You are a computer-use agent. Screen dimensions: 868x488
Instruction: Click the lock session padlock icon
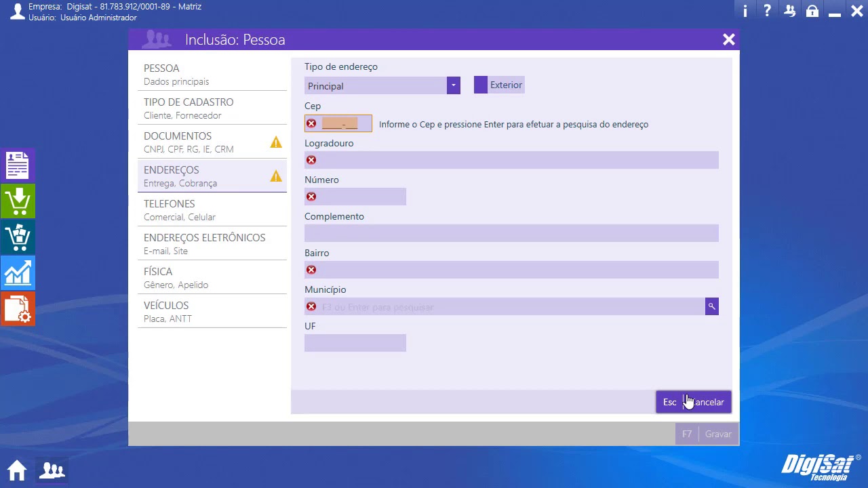[812, 11]
